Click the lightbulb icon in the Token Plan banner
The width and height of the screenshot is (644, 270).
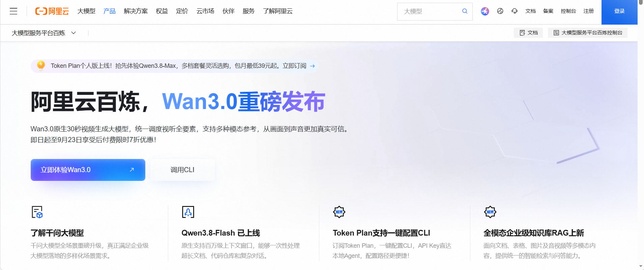point(41,65)
